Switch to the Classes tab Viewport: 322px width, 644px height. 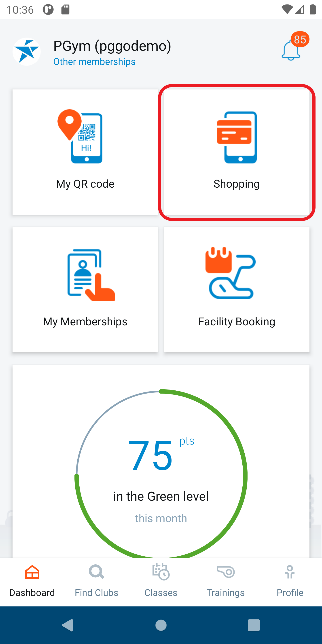coord(161,580)
